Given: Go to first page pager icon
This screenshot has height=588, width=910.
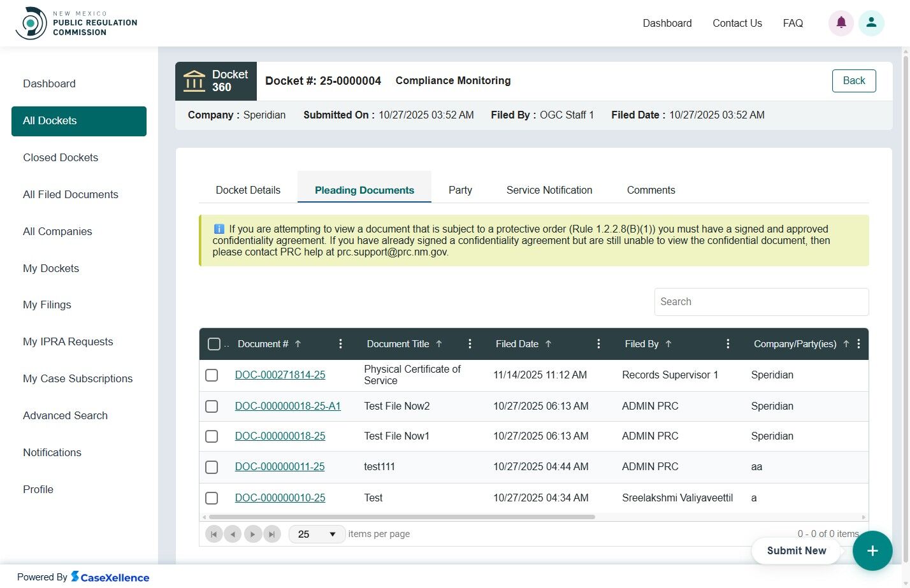Looking at the screenshot, I should (x=213, y=534).
